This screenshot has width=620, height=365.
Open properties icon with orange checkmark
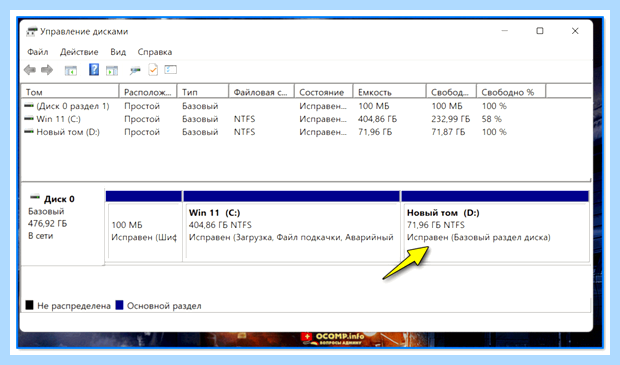click(x=153, y=70)
